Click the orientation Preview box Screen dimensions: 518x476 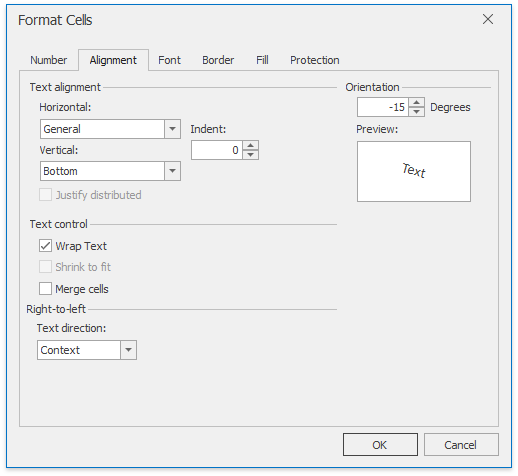414,171
